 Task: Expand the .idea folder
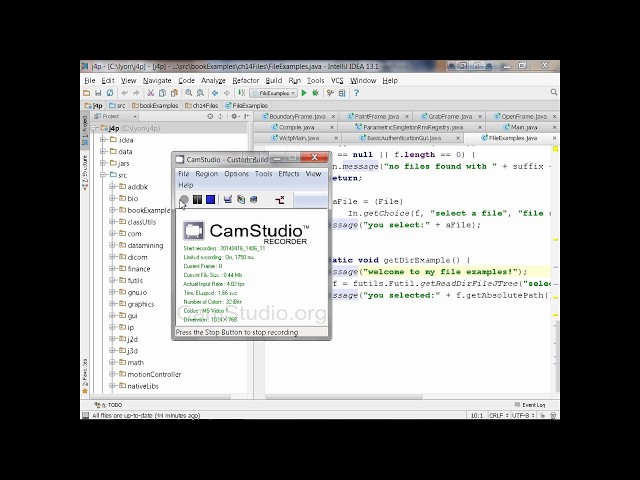point(104,140)
